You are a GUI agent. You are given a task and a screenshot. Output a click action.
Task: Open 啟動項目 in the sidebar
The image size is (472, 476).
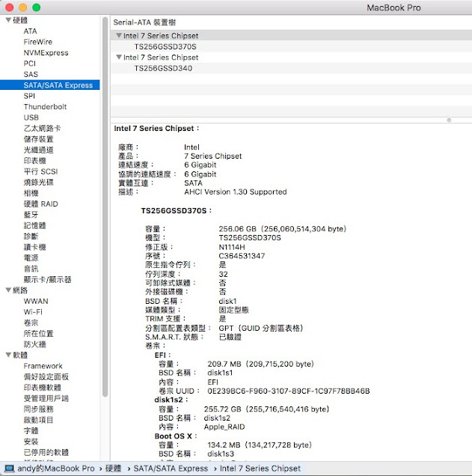coord(39,420)
